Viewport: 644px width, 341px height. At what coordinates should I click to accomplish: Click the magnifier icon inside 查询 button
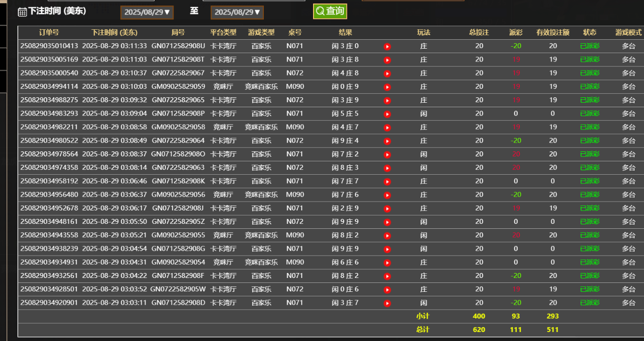click(320, 10)
